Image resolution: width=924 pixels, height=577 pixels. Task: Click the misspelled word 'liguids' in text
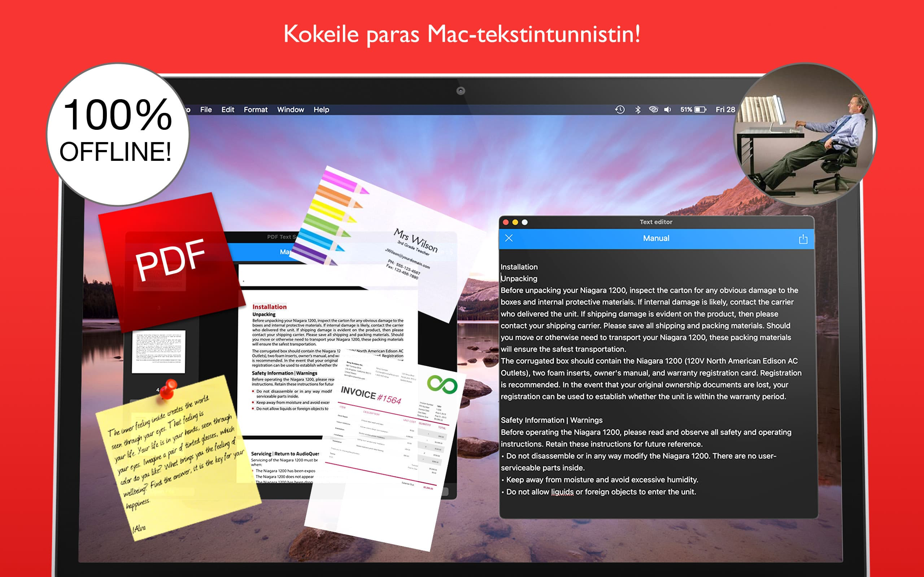(x=562, y=492)
